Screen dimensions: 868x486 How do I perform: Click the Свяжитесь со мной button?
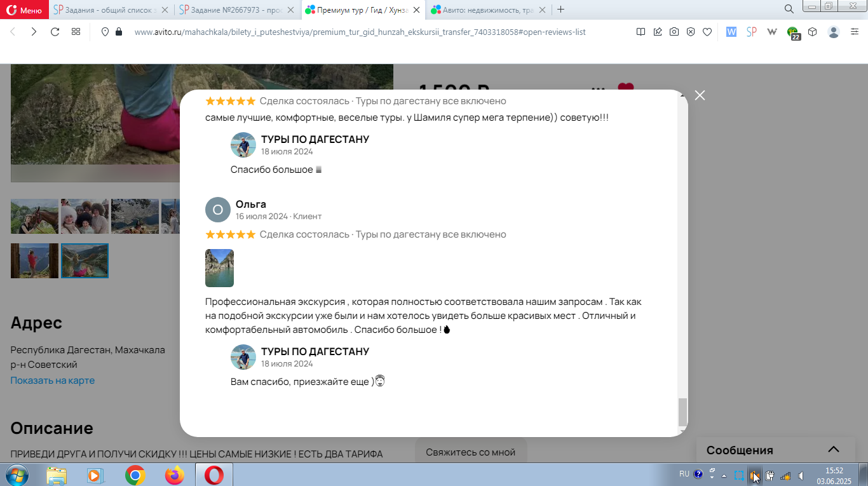pyautogui.click(x=471, y=452)
